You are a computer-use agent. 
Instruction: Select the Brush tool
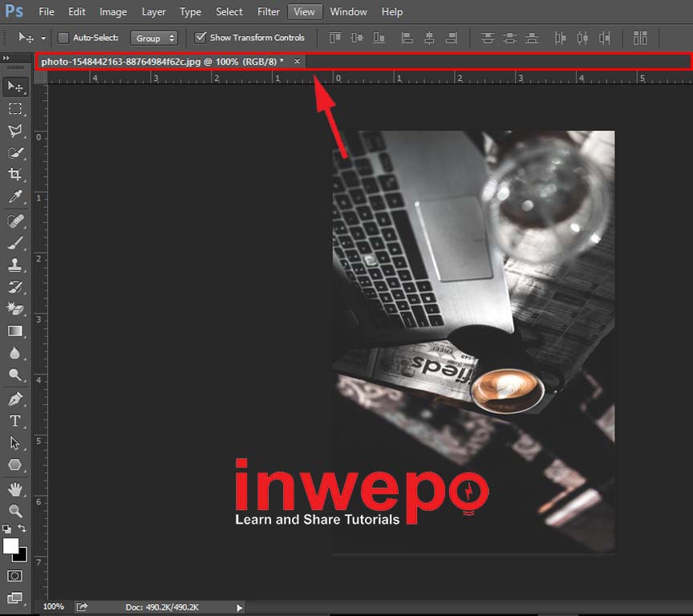coord(14,242)
